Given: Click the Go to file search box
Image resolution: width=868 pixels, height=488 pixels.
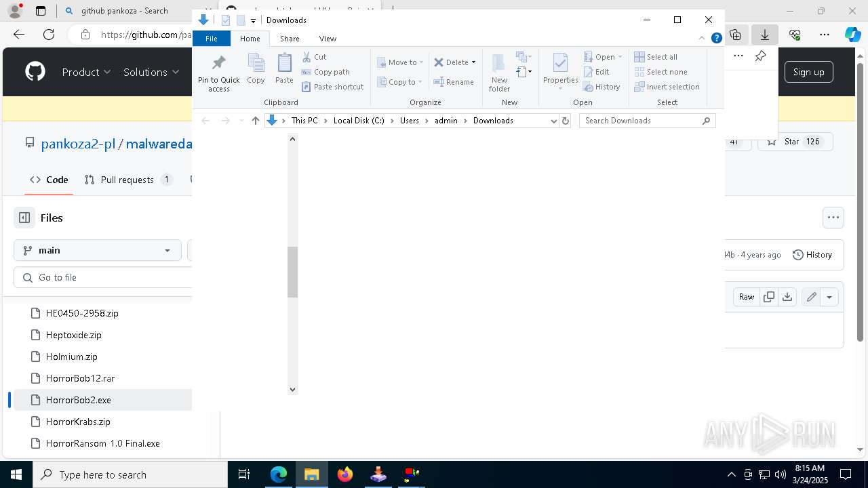Looking at the screenshot, I should pyautogui.click(x=103, y=277).
